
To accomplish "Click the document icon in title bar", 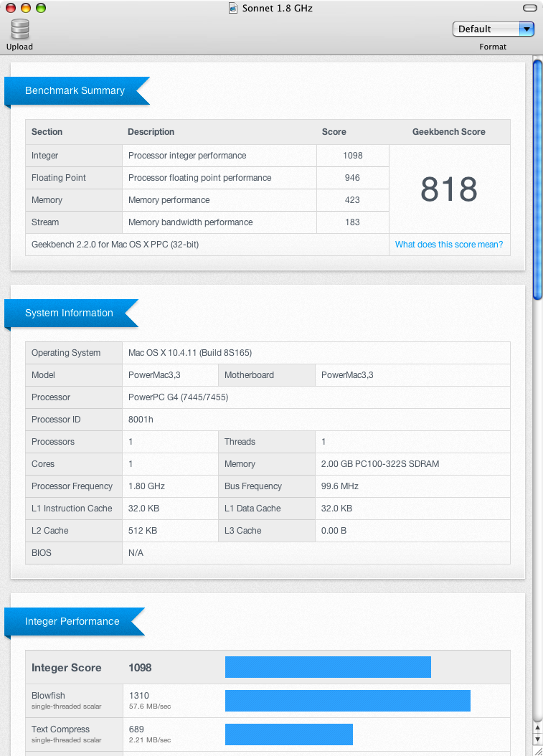I will pos(233,8).
